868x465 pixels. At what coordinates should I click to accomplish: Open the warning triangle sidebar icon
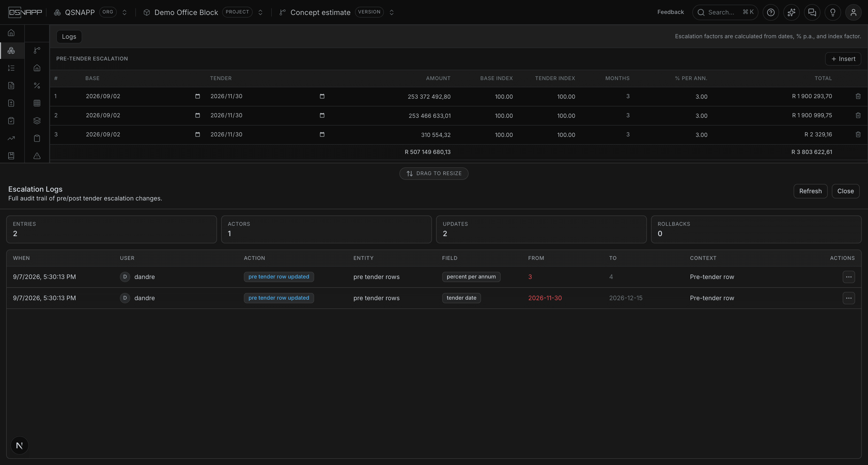(x=37, y=156)
